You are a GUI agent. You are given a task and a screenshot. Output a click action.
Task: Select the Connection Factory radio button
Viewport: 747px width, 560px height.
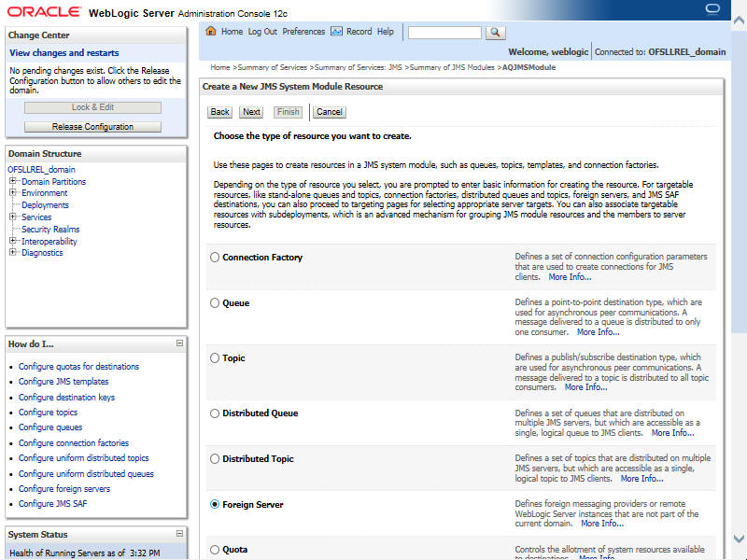click(x=215, y=258)
